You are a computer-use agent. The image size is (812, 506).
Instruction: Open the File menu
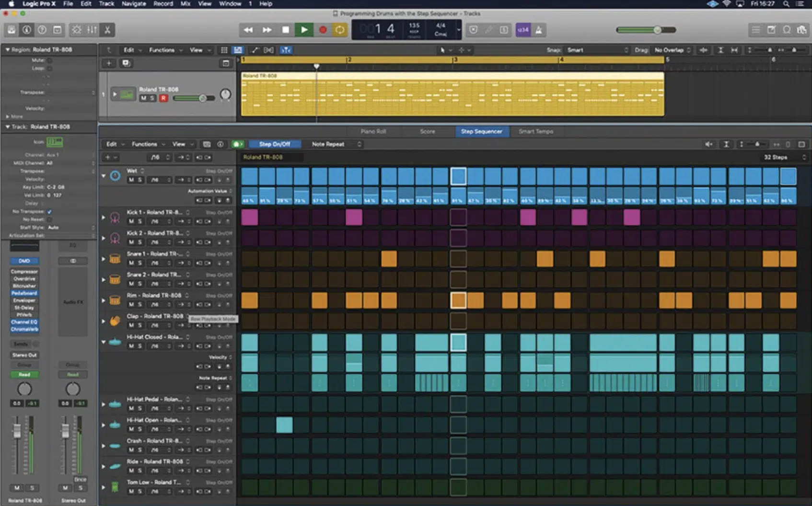tap(68, 4)
